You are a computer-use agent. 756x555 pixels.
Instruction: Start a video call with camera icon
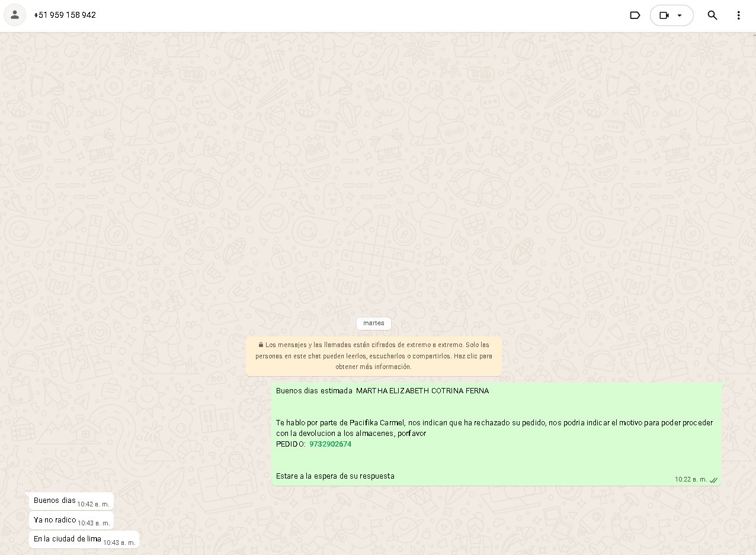[x=664, y=15]
